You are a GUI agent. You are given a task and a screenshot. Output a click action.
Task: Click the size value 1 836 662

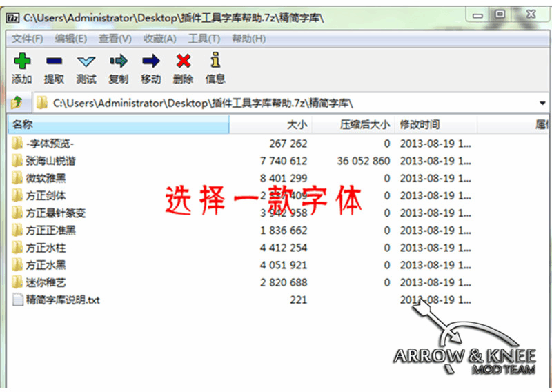pos(284,231)
